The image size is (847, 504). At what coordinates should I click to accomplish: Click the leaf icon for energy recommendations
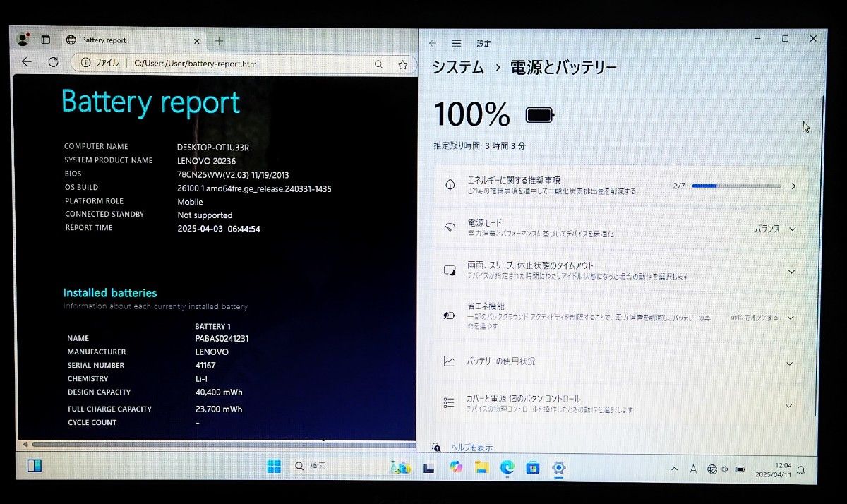pos(450,185)
